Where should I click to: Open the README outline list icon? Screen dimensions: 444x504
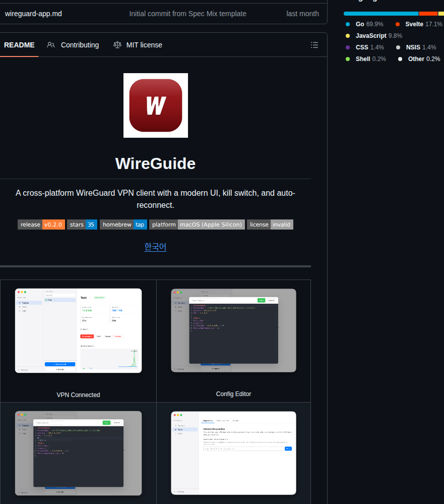pos(314,45)
